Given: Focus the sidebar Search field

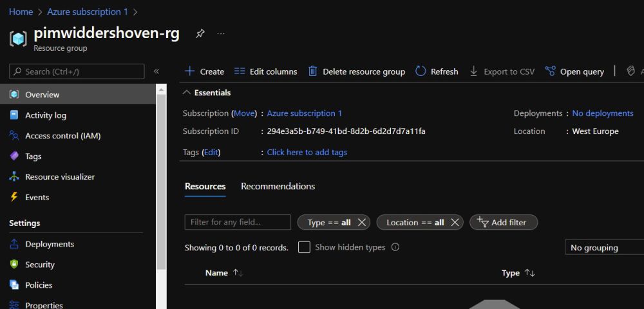Looking at the screenshot, I should click(77, 71).
